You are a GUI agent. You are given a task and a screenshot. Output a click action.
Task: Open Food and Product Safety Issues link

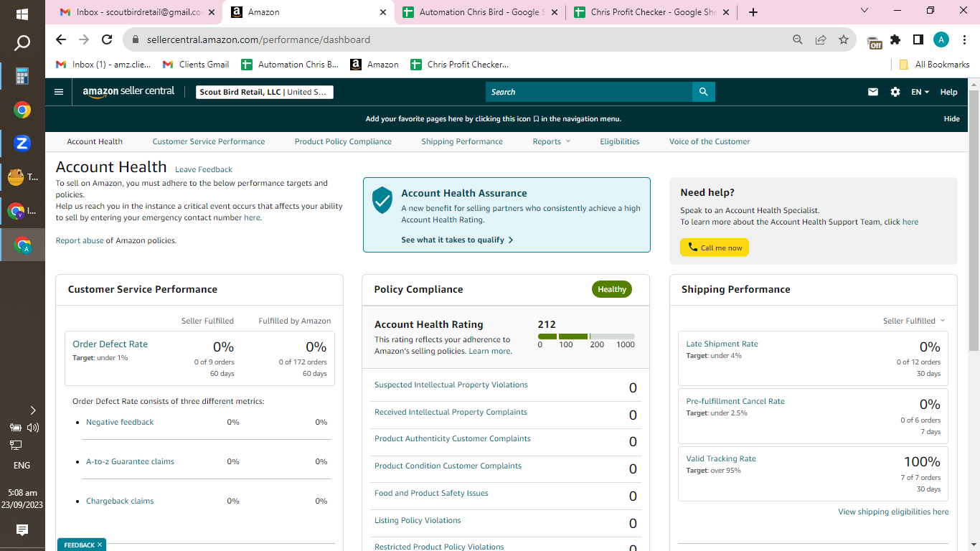click(431, 493)
